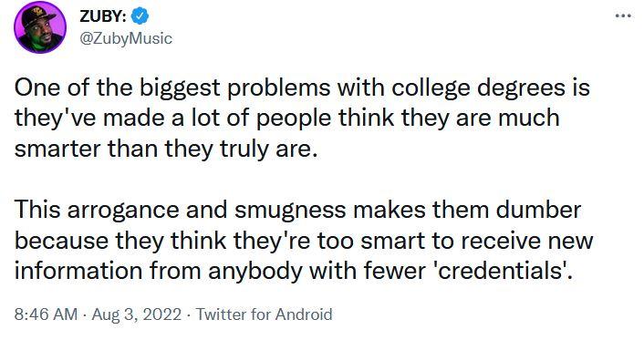This screenshot has height=340, width=644.
Task: Click the line starting 'because they think they're'
Action: pyautogui.click(x=304, y=241)
